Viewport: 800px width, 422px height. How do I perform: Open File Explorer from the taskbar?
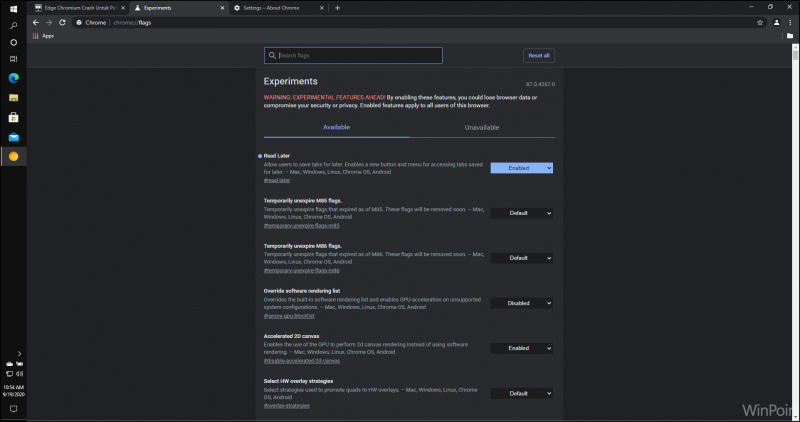(x=13, y=97)
